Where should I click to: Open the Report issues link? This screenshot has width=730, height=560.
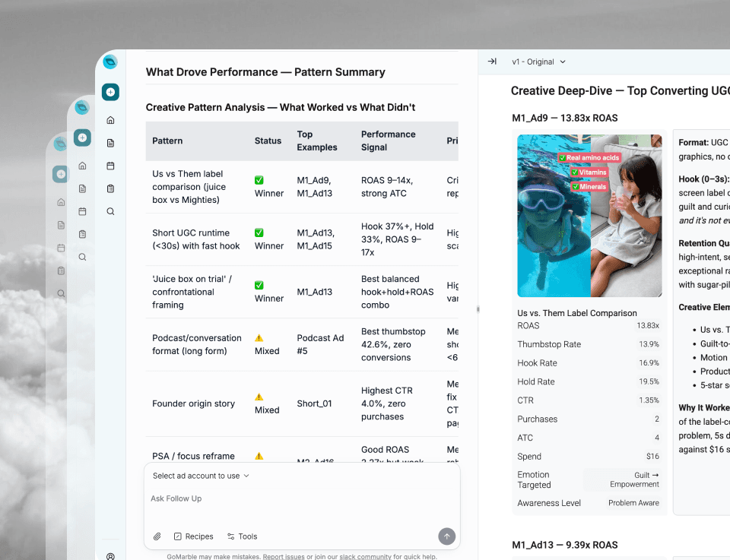point(284,556)
